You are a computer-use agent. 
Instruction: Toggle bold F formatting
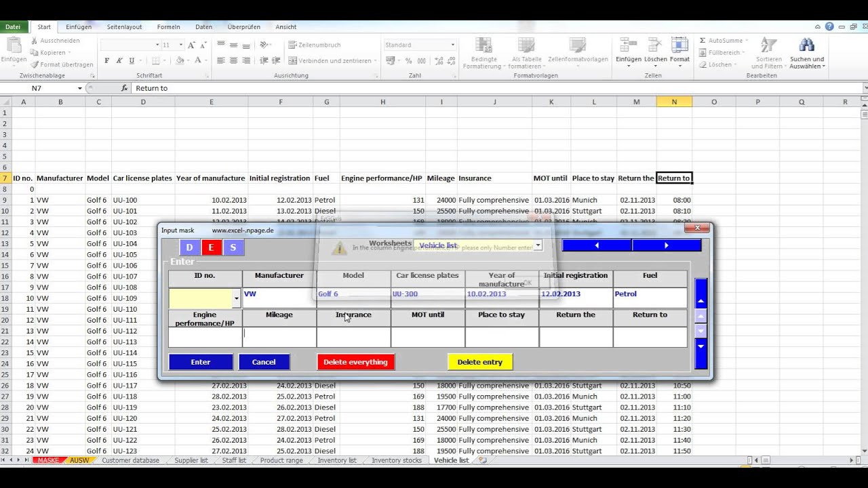coord(106,60)
